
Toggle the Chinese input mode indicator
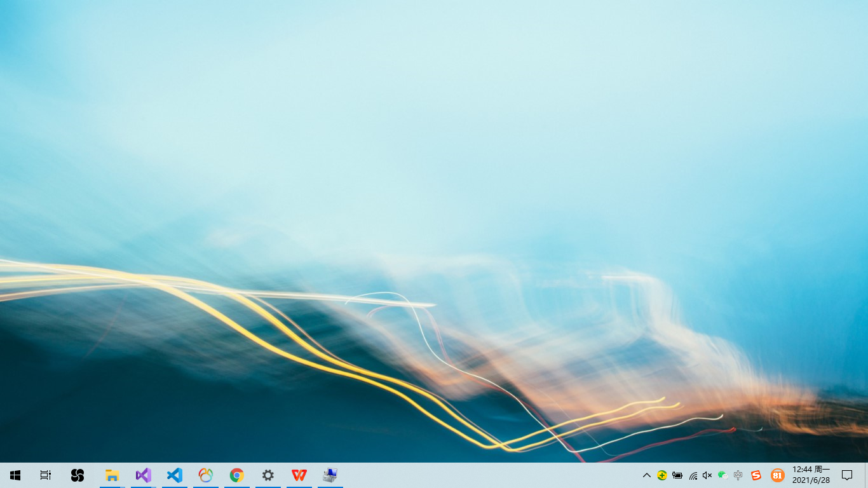[738, 475]
